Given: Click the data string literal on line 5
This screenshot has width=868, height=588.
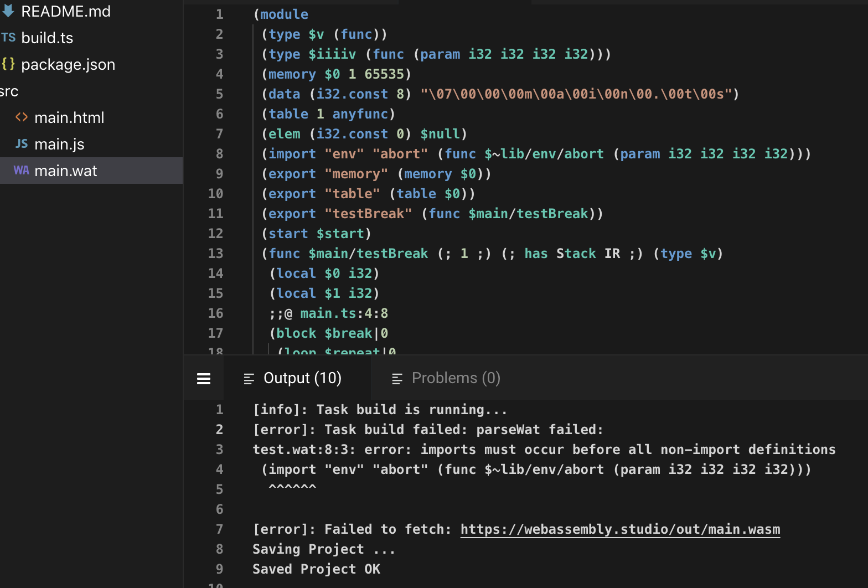Looking at the screenshot, I should tap(576, 94).
